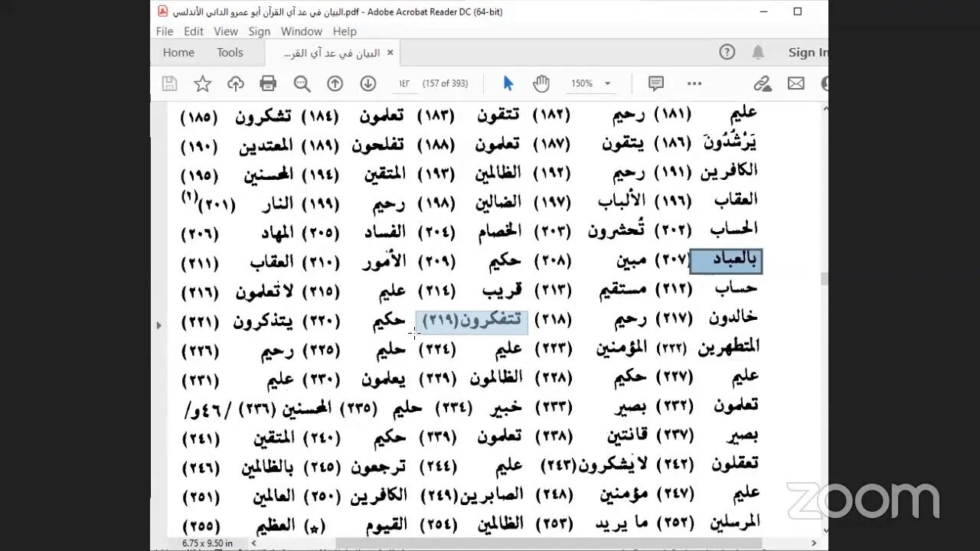The height and width of the screenshot is (551, 980).
Task: Click the page size label 6.75 x 9.50 in
Action: [x=207, y=543]
